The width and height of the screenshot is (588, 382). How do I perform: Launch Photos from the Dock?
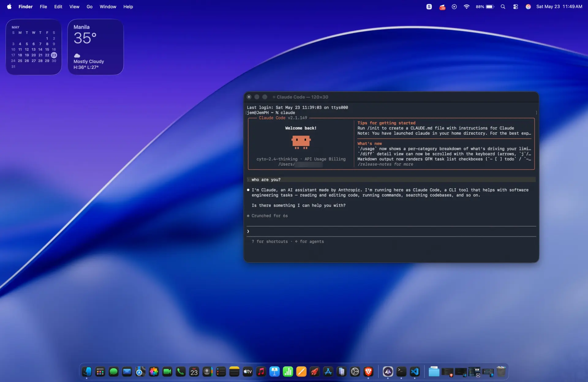click(x=154, y=372)
